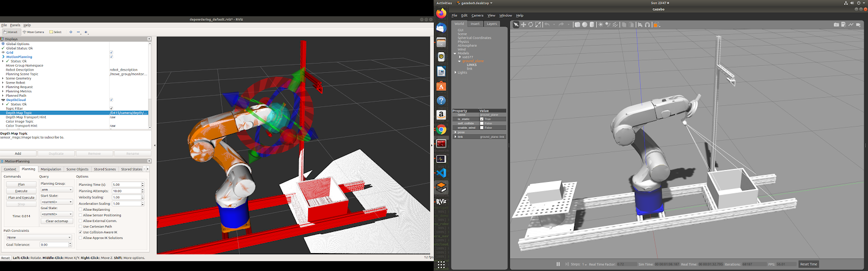The height and width of the screenshot is (271, 868).
Task: Open the Gazebo log recording icon
Action: (x=844, y=24)
